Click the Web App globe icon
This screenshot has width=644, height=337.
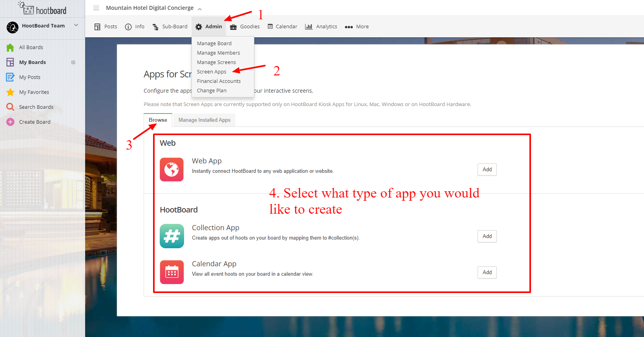coord(171,170)
